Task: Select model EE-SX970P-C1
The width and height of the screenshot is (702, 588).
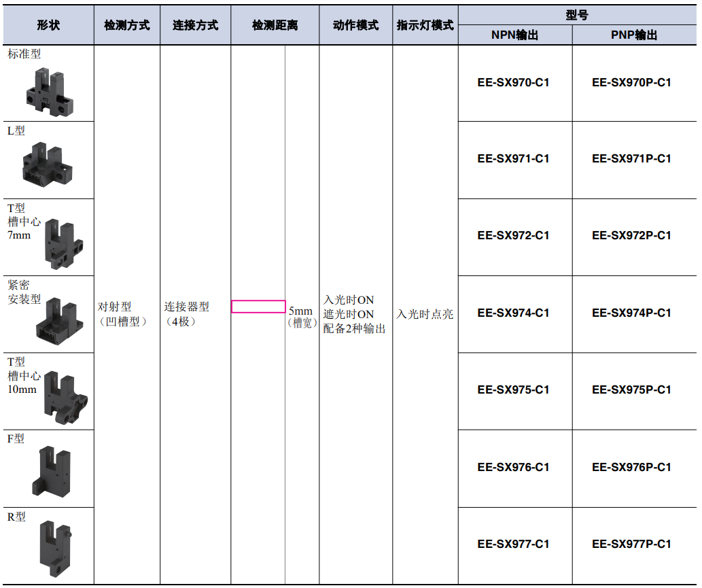Action: click(631, 82)
